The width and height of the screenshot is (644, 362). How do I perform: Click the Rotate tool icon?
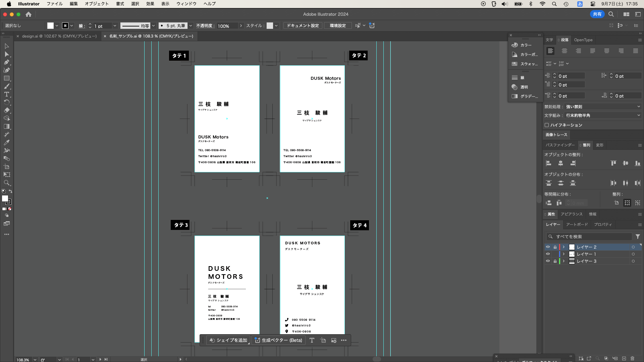click(6, 103)
